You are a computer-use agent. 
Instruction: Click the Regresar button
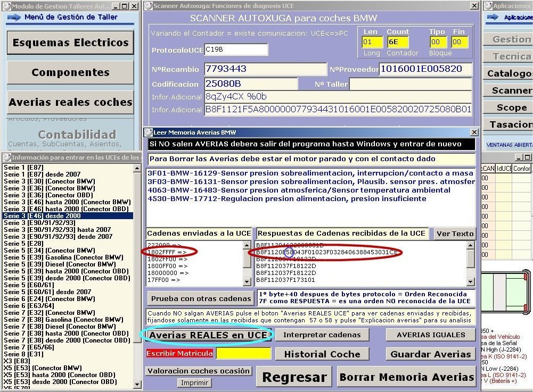click(294, 377)
